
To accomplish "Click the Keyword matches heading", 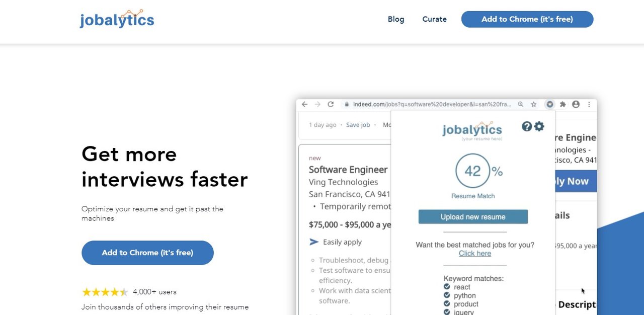I will coord(473,278).
